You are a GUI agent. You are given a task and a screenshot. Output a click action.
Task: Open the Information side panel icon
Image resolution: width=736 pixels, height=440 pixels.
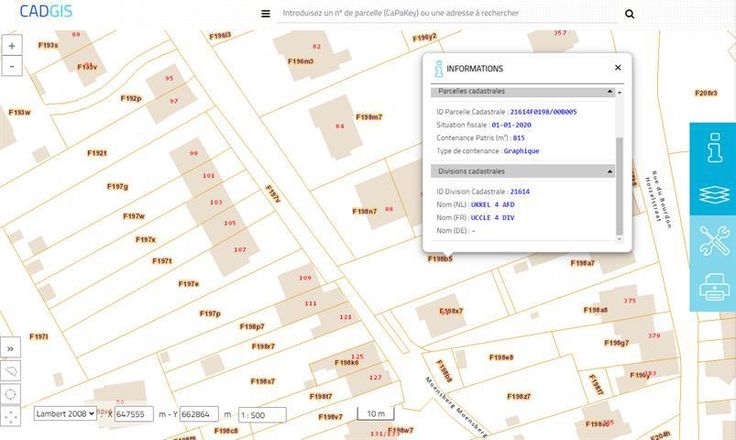(713, 147)
